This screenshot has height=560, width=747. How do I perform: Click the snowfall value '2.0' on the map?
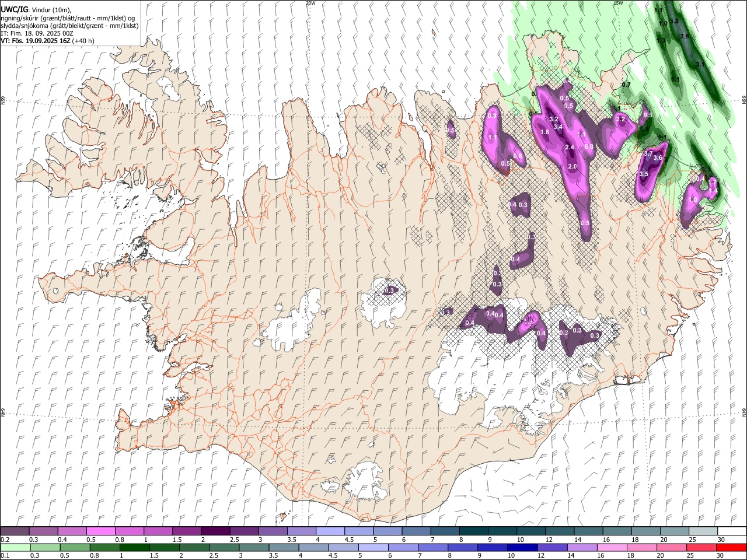[x=573, y=167]
